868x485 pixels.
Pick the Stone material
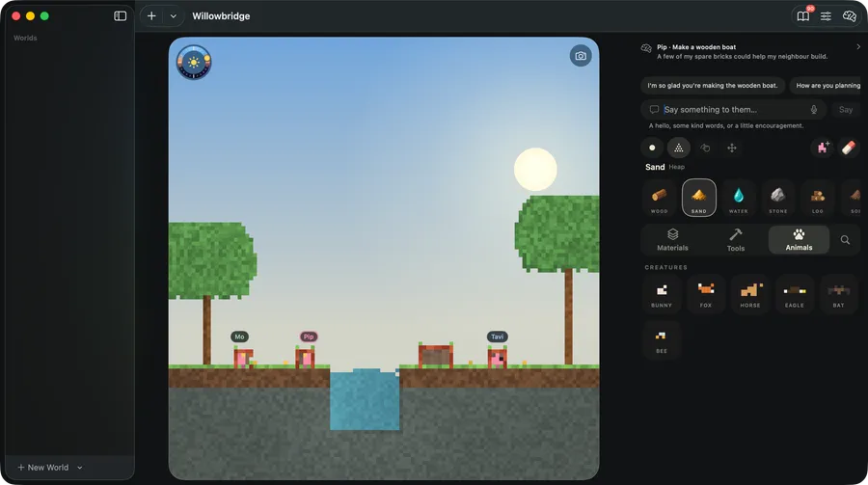[777, 198]
